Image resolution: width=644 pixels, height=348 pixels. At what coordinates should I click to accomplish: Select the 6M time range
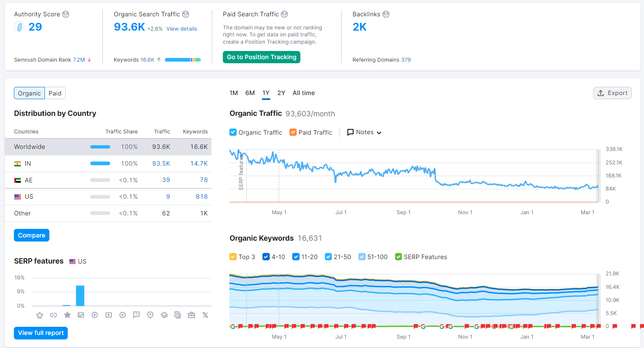click(x=250, y=93)
